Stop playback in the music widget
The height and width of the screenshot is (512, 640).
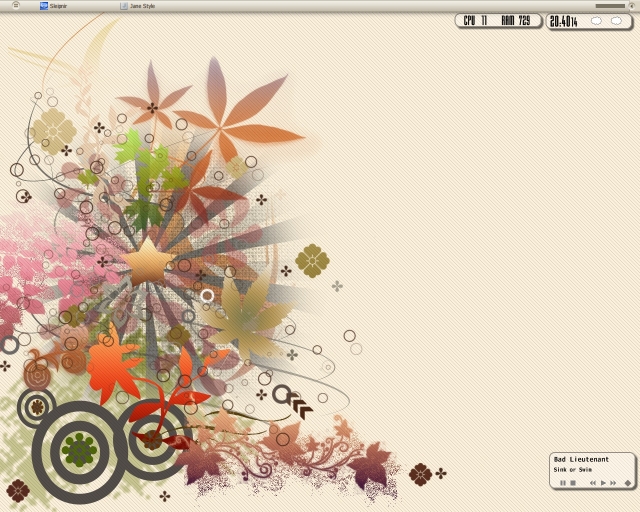point(573,483)
